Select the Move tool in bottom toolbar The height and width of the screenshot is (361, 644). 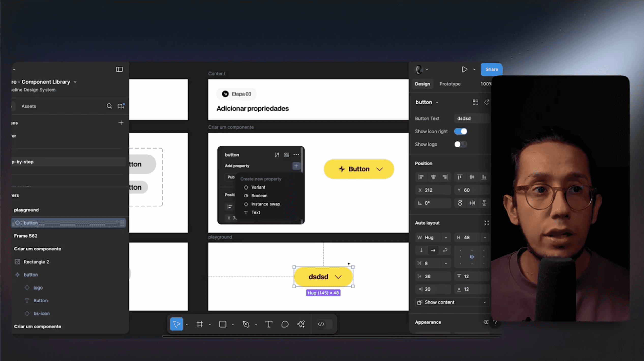(176, 324)
